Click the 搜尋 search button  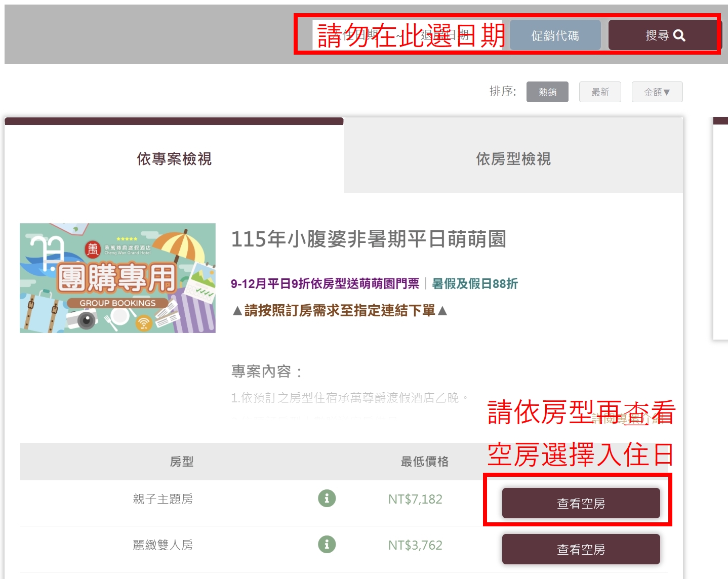click(665, 35)
